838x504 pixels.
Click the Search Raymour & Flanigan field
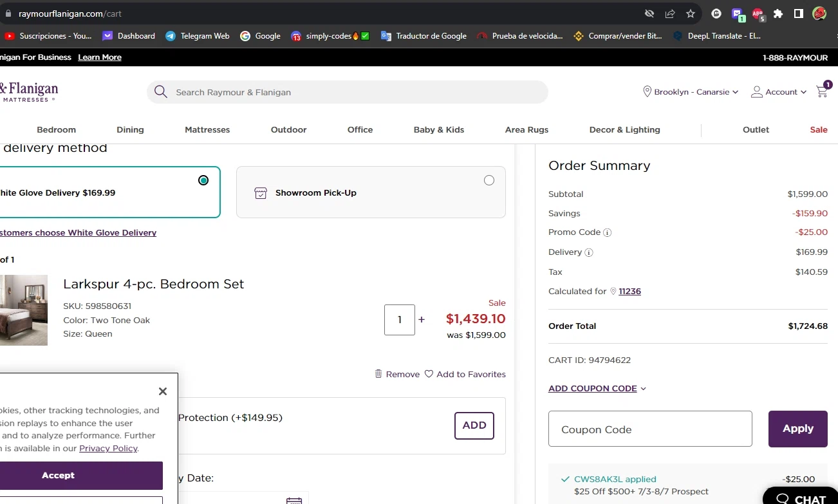[x=348, y=92]
